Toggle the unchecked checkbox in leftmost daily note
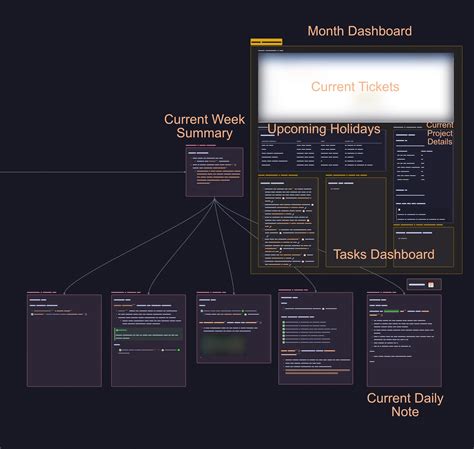 [x=32, y=314]
